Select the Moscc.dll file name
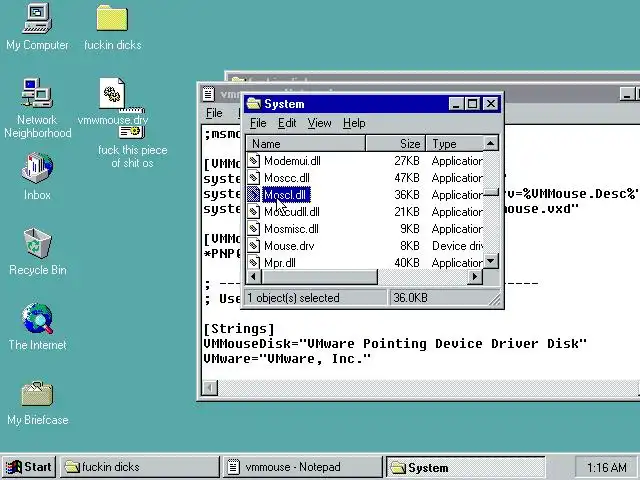 tap(287, 178)
